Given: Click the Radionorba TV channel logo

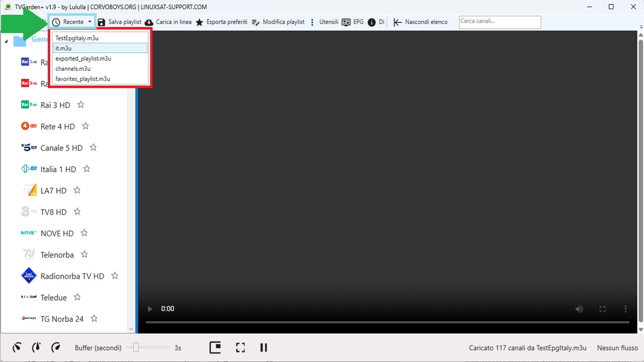Looking at the screenshot, I should tap(29, 276).
